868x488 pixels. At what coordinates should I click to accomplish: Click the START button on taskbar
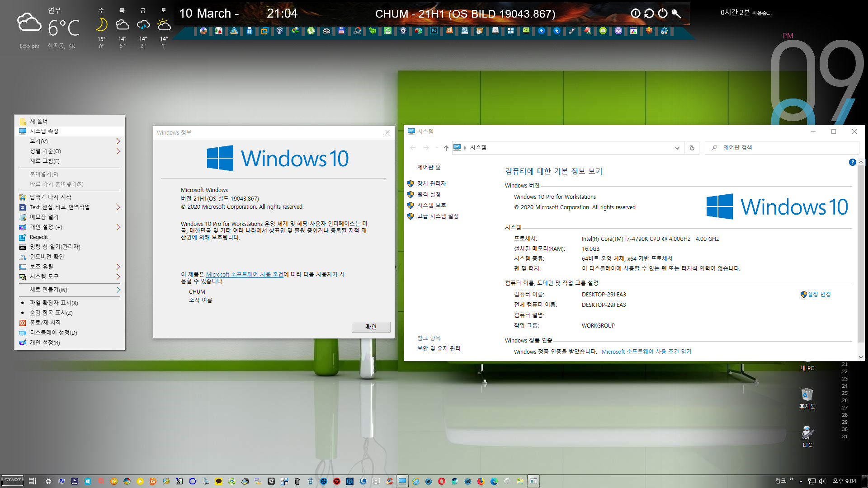[13, 481]
